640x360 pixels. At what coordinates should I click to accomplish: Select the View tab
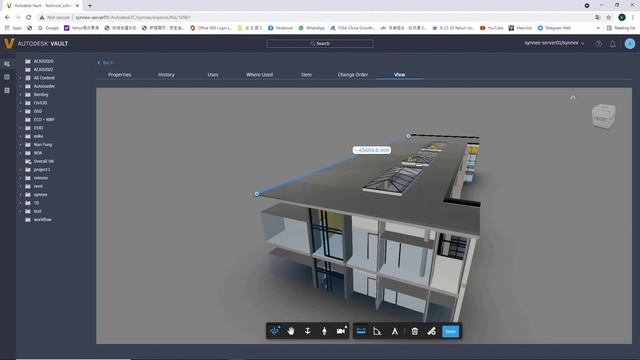tap(400, 75)
